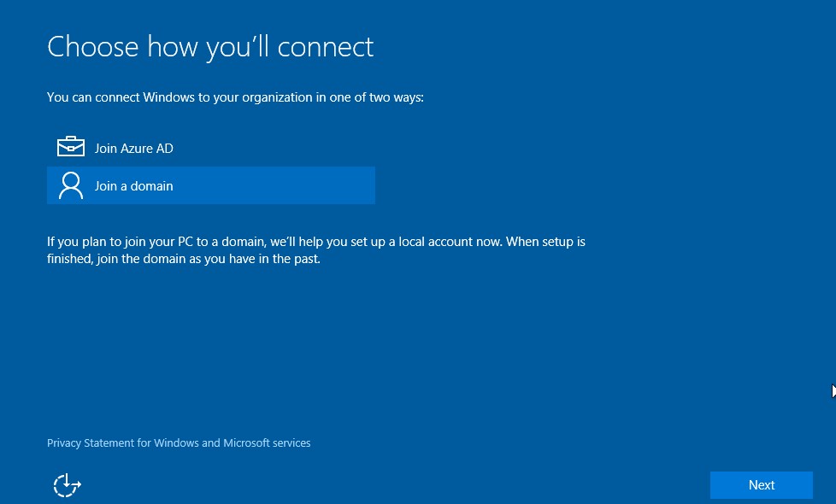Select the Join a domain option

point(210,185)
